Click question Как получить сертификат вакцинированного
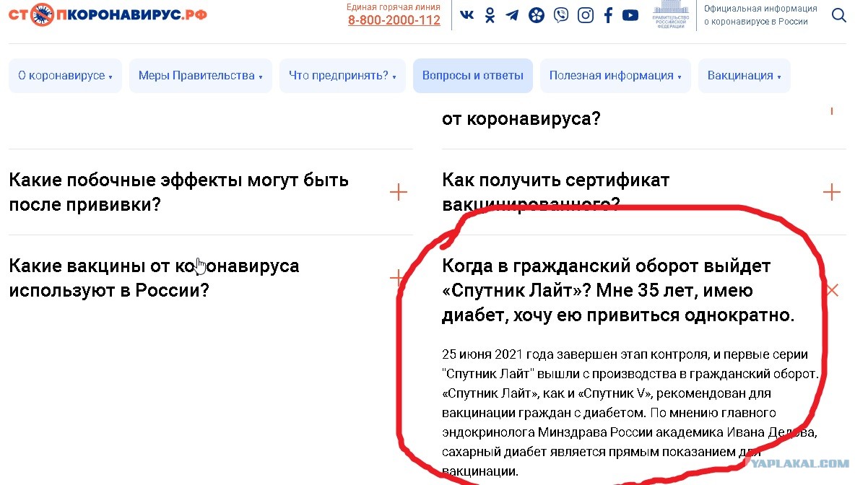The width and height of the screenshot is (868, 485). point(556,192)
